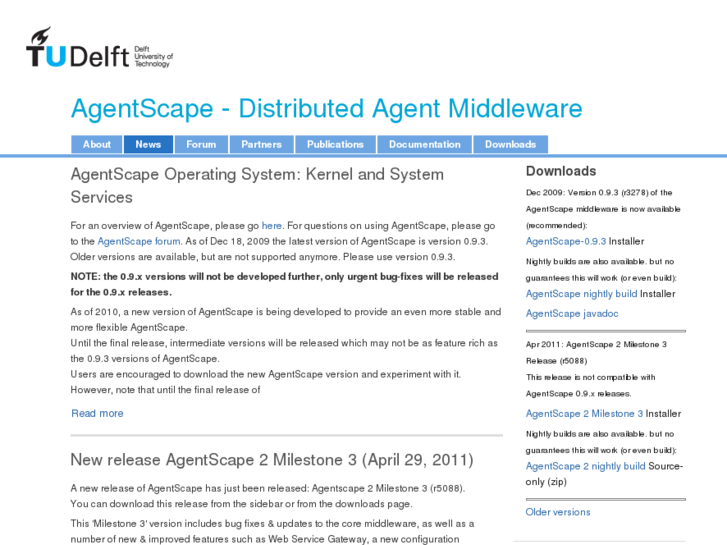Switch to the News tab

(148, 144)
